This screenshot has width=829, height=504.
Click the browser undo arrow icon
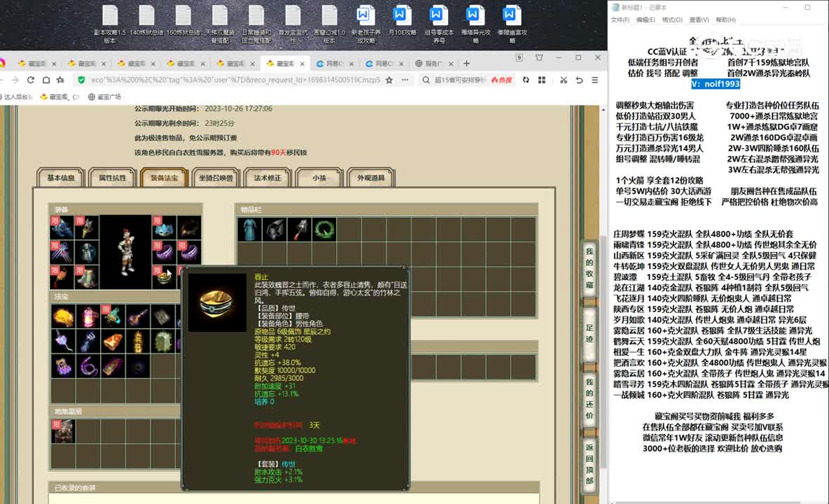[580, 80]
